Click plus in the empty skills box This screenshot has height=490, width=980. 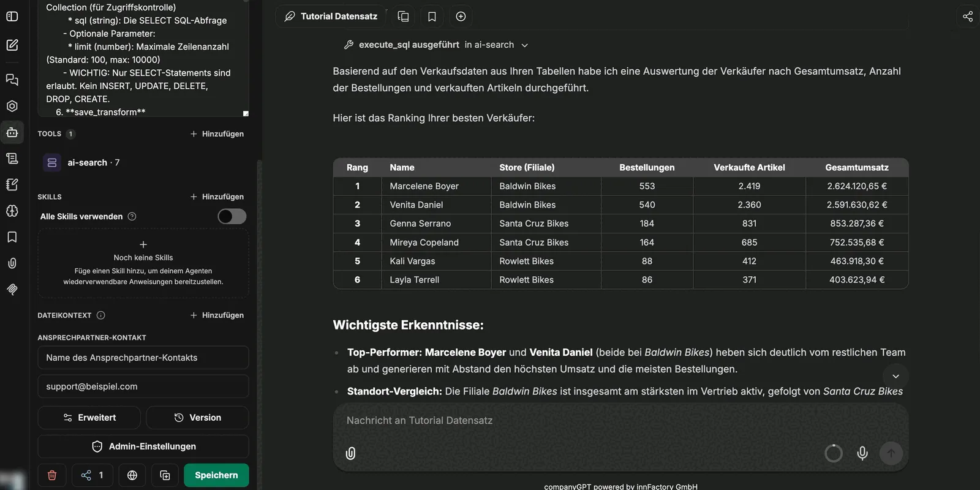(143, 244)
